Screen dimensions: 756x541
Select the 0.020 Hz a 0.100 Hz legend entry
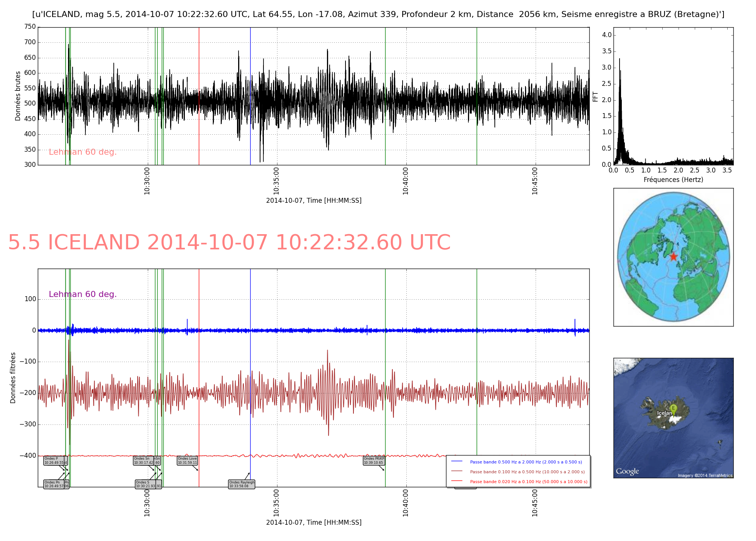click(x=528, y=482)
